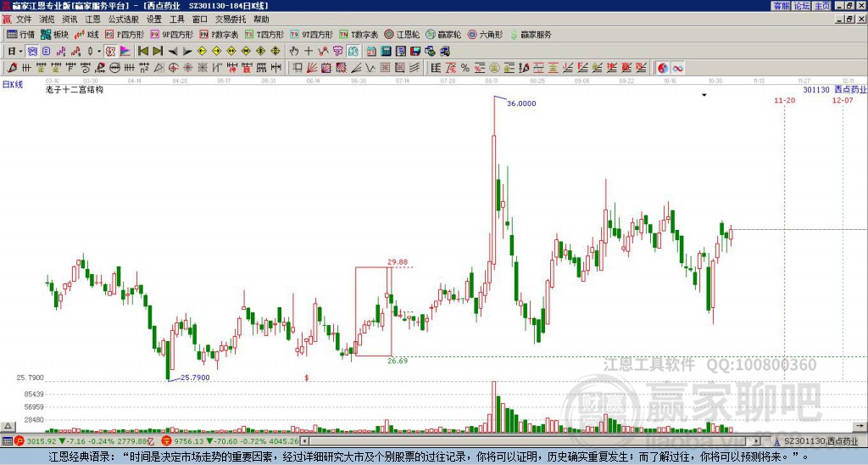Open the calculator icon
Screen dimensions: 868x465
(387, 51)
